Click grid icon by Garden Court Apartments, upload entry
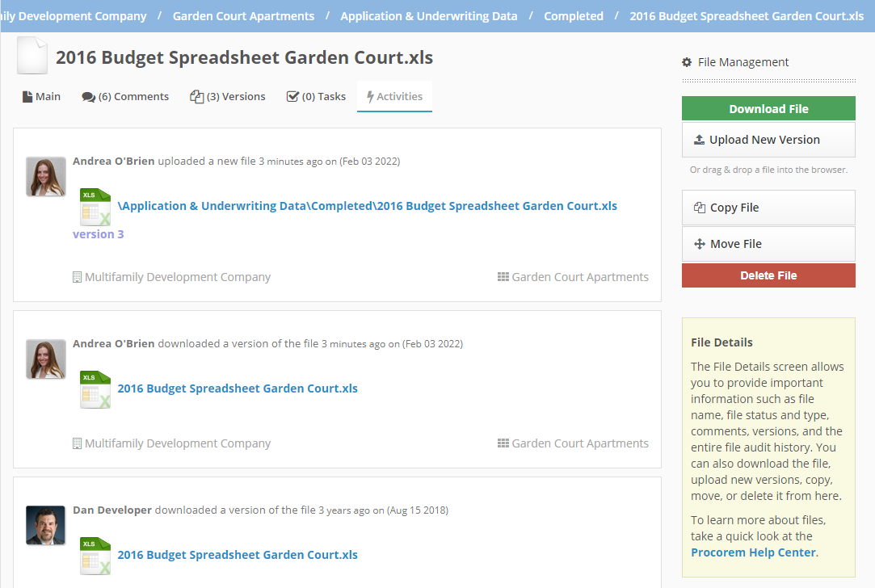Viewport: 875px width, 588px height. point(503,277)
